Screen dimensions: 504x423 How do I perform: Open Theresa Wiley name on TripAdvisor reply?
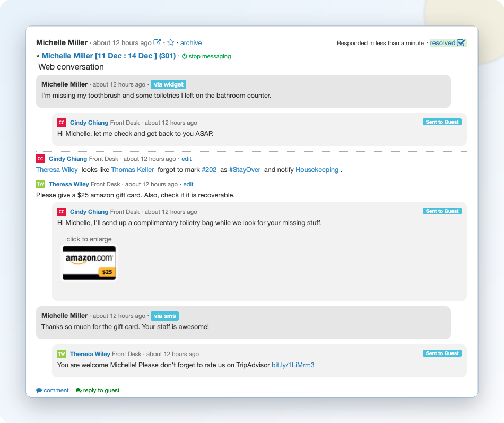[90, 354]
